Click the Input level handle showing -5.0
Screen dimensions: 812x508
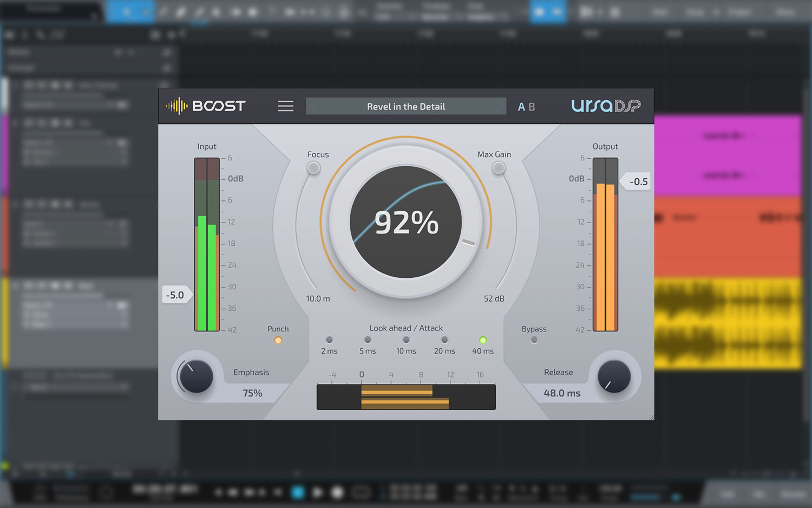tap(176, 295)
